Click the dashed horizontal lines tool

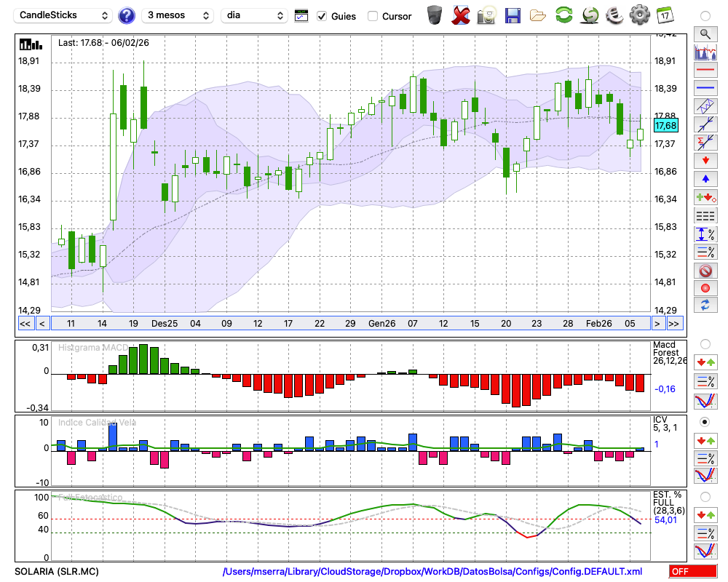705,216
